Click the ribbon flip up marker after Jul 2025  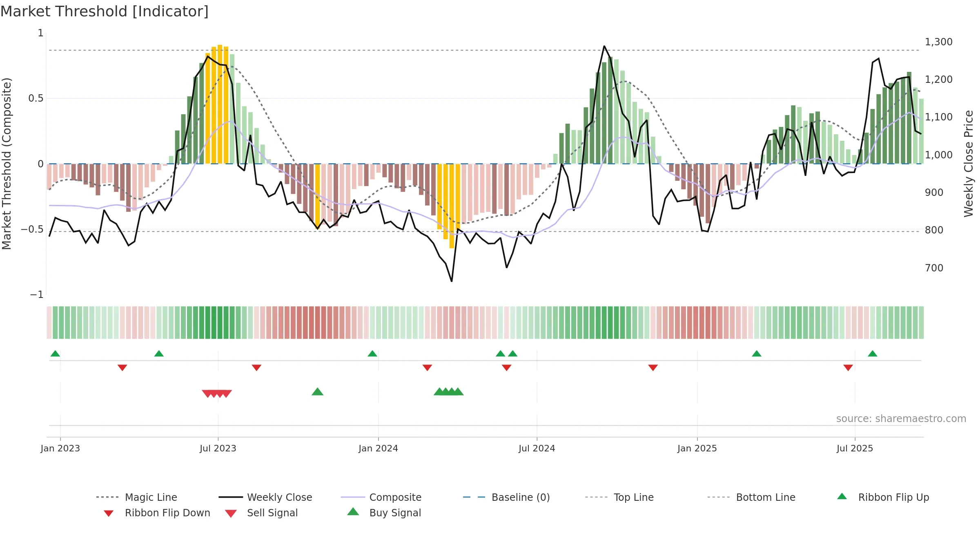(x=873, y=353)
